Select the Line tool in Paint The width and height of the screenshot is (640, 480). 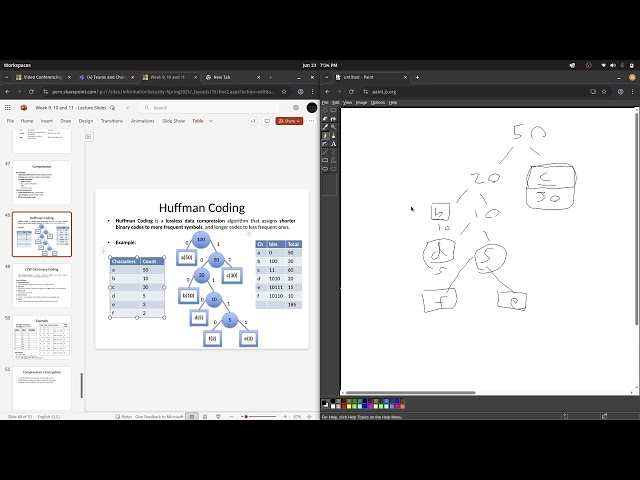tap(325, 152)
